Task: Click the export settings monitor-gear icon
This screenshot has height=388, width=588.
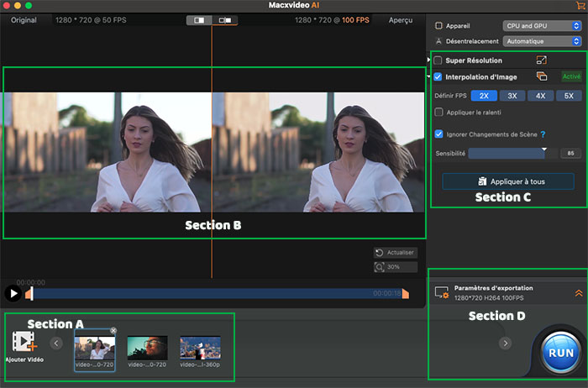Action: click(442, 292)
